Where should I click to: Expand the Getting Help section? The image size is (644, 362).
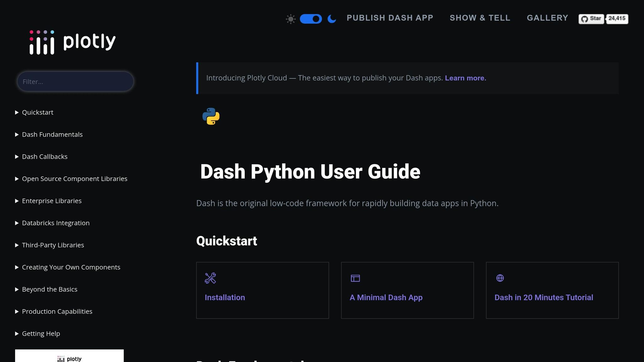tap(41, 334)
